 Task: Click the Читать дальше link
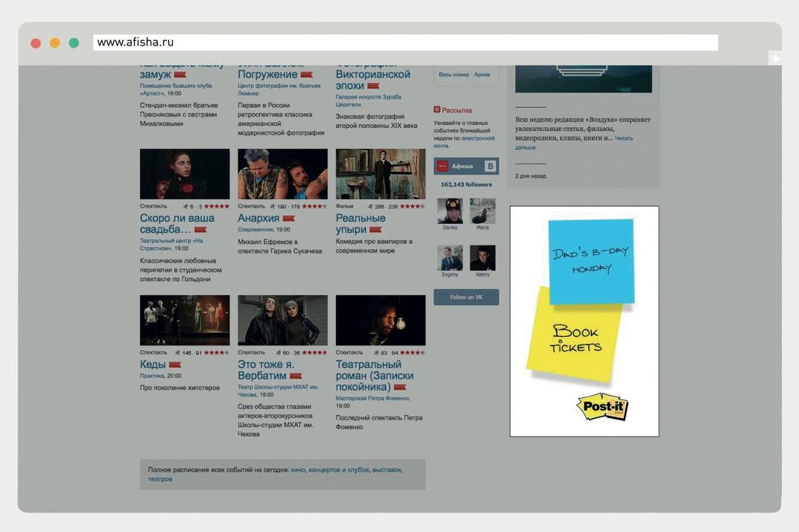click(624, 138)
